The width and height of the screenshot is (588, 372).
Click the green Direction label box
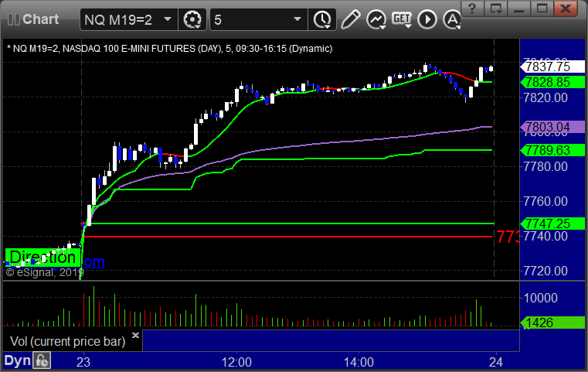(x=42, y=258)
